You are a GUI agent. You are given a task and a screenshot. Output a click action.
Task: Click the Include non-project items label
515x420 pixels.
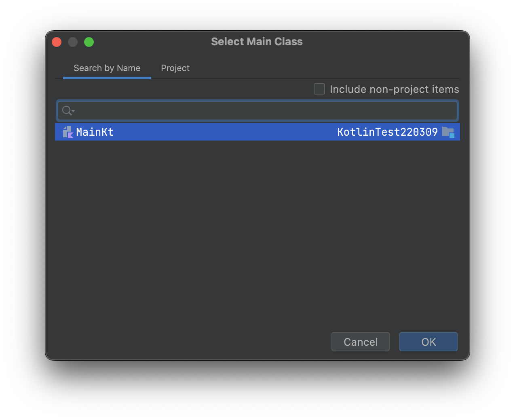pos(394,89)
